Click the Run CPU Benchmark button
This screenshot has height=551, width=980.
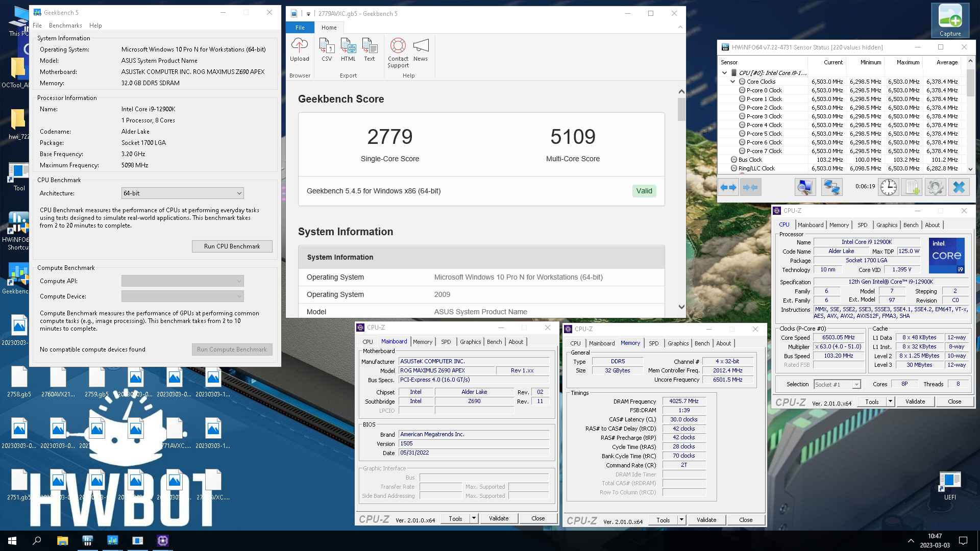tap(232, 246)
